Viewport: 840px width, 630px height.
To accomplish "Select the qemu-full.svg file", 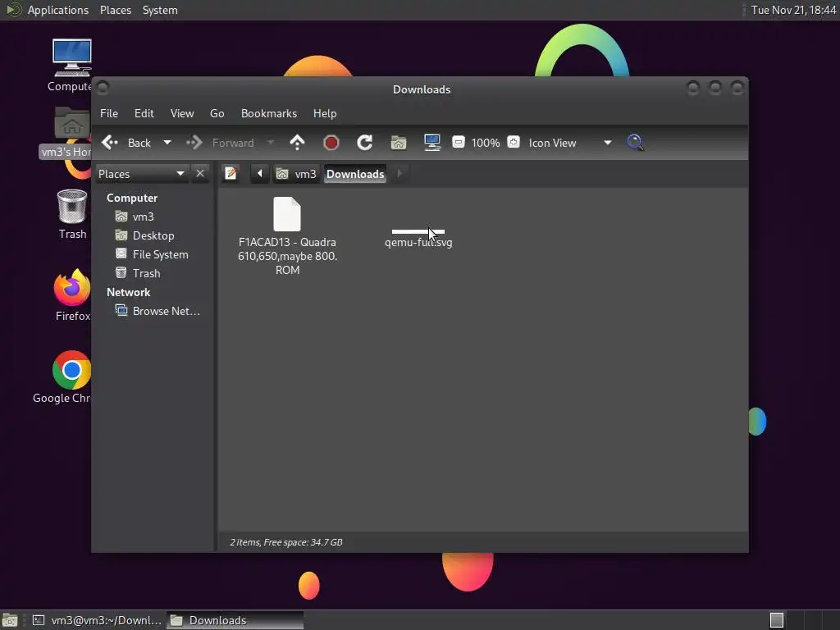I will coord(418,237).
